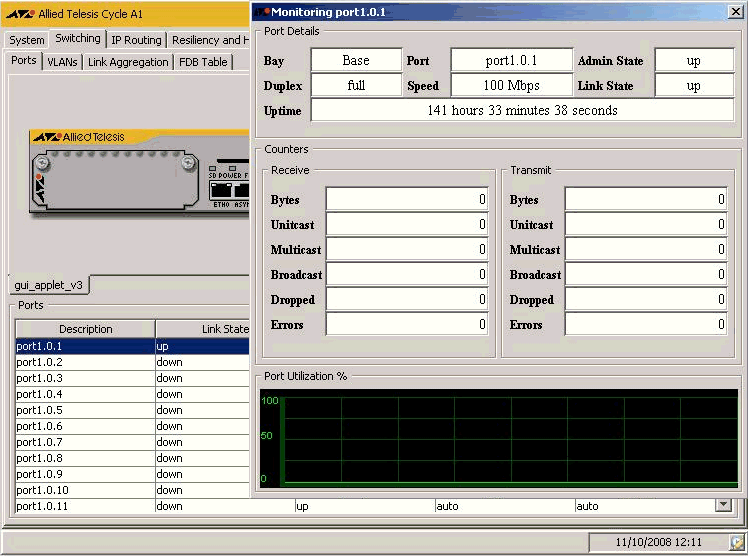Select port1.0.8 row

coord(132,458)
